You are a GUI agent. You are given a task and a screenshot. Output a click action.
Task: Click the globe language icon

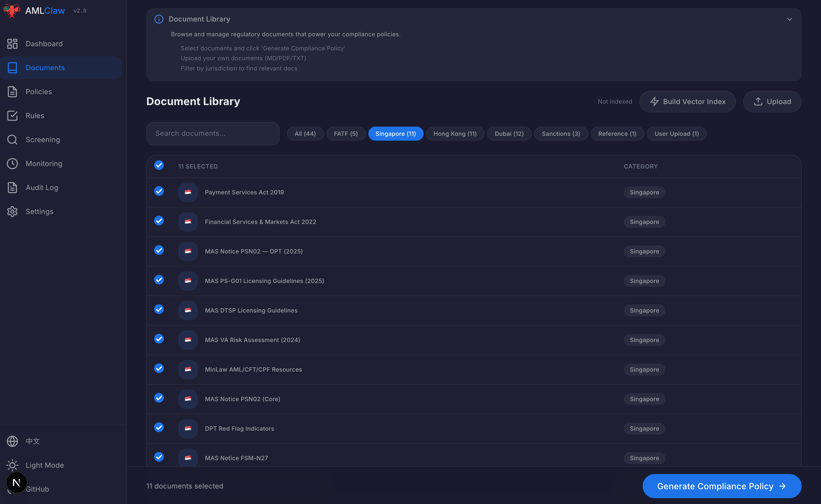pyautogui.click(x=12, y=441)
